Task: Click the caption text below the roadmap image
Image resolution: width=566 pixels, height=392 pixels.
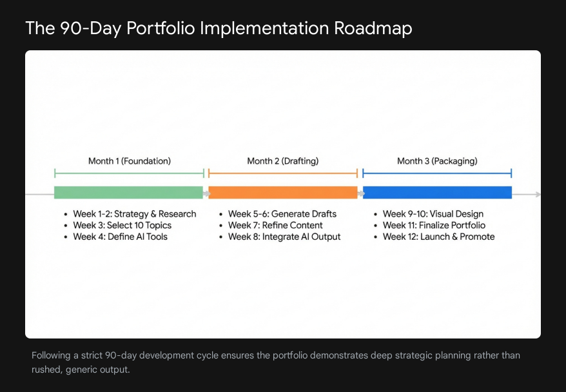Action: (x=276, y=362)
